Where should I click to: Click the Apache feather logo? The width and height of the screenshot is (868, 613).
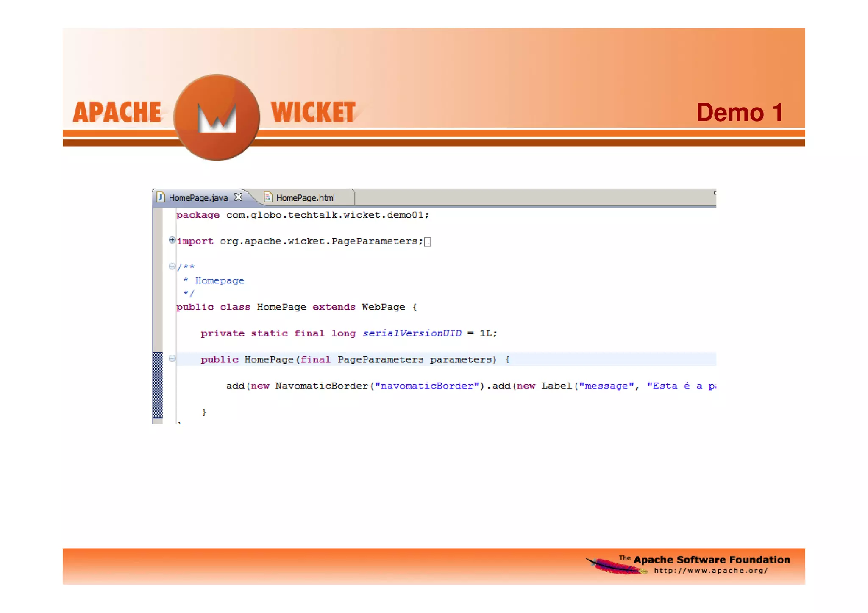tap(617, 566)
